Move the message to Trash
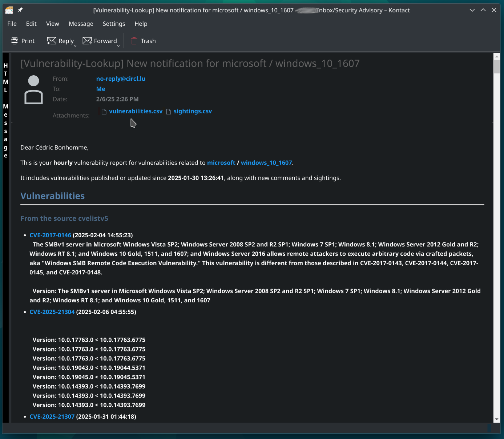The image size is (504, 439). [x=143, y=41]
